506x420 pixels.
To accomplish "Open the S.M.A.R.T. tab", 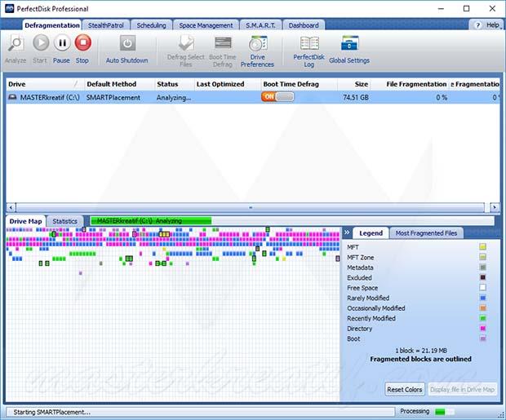I will coord(260,25).
